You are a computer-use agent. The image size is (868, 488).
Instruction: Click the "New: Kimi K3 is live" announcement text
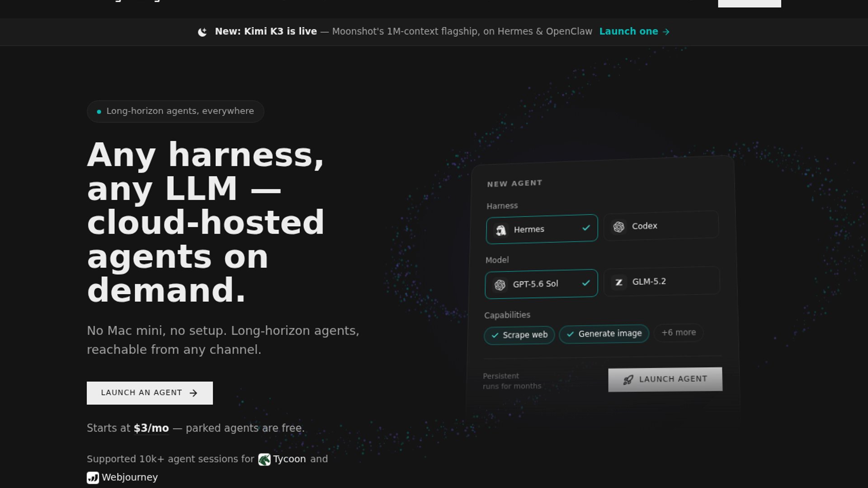266,31
